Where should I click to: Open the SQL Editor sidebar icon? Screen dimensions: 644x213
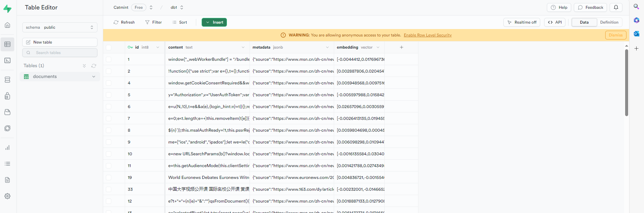(x=7, y=60)
